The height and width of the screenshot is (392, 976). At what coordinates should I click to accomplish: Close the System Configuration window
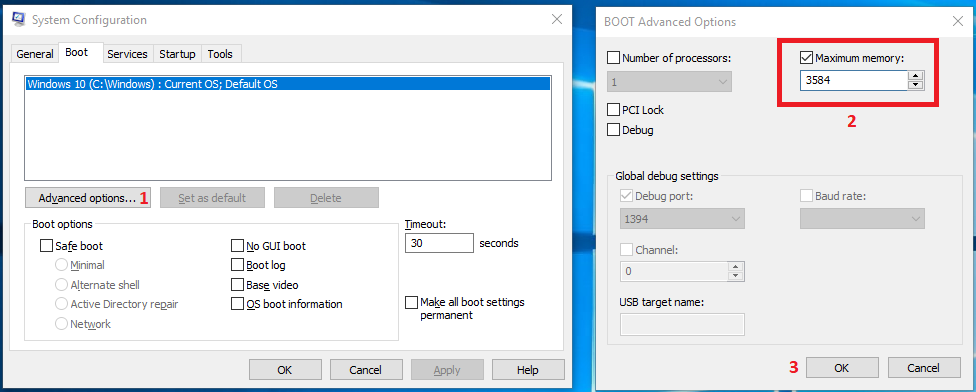click(x=557, y=19)
